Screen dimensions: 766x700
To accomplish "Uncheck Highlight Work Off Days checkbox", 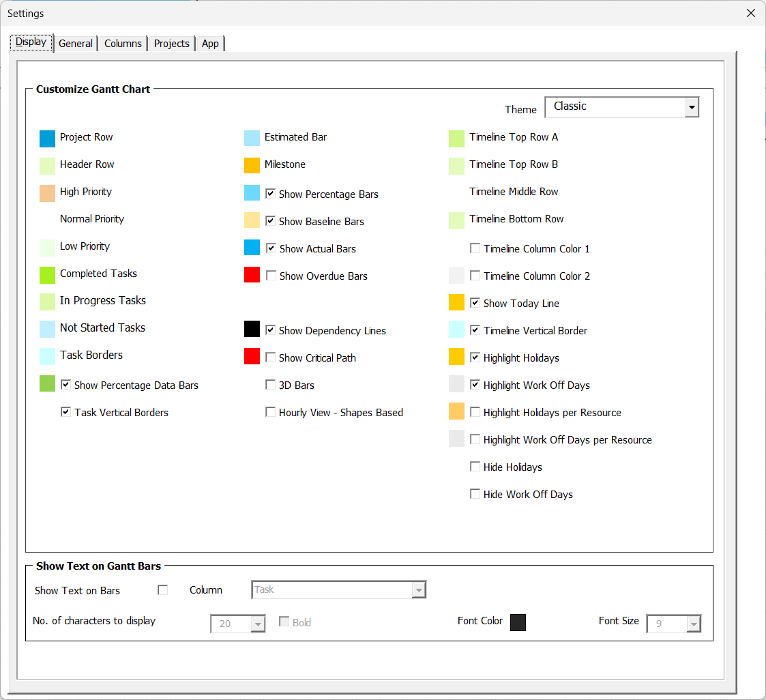I will click(475, 384).
